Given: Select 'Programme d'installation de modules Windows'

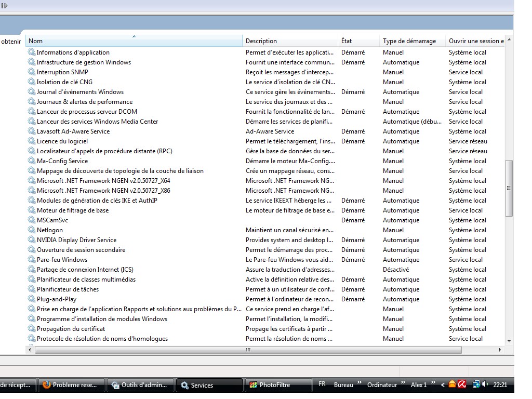Looking at the screenshot, I should [102, 319].
